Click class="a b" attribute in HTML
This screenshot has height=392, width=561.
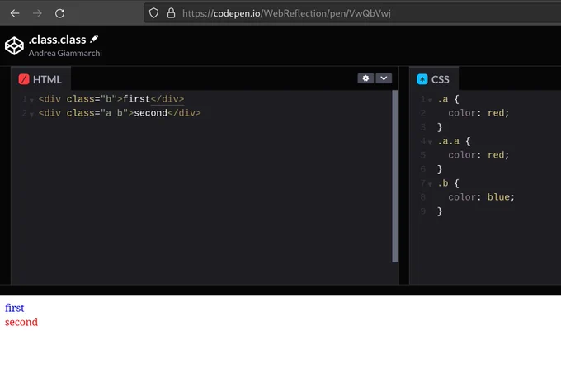97,113
